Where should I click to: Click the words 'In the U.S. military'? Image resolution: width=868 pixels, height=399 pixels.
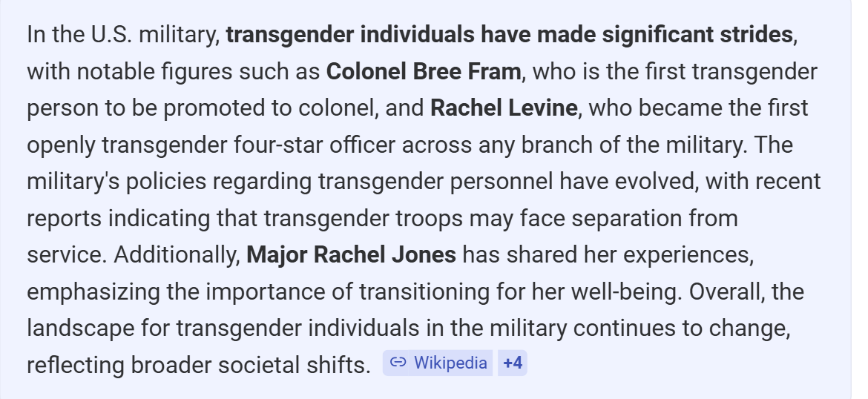[122, 35]
